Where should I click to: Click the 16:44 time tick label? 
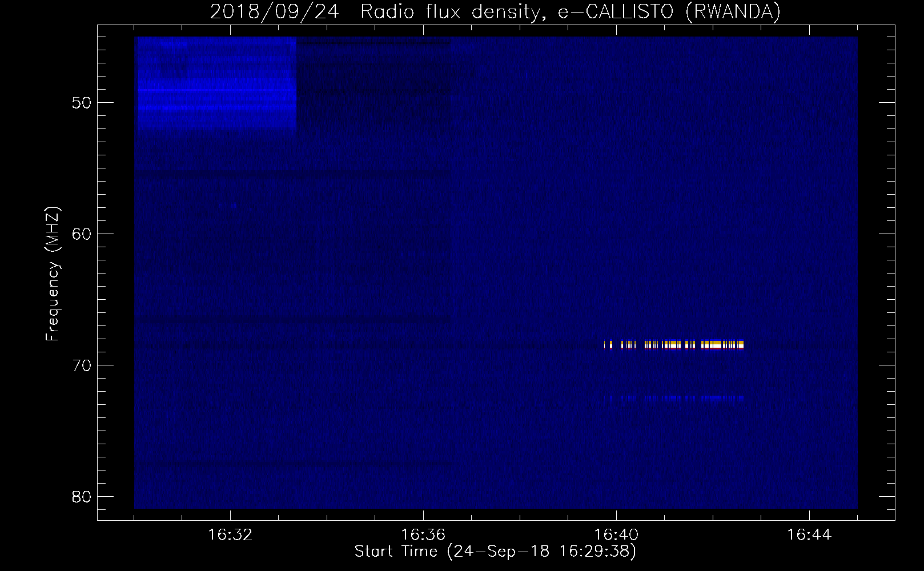click(x=809, y=535)
